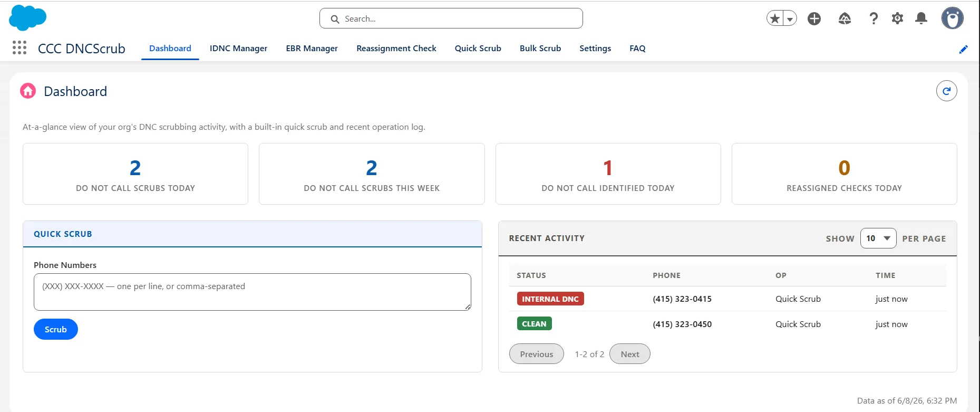Click the '1-2 of 2' pagination text
980x412 pixels.
(589, 354)
